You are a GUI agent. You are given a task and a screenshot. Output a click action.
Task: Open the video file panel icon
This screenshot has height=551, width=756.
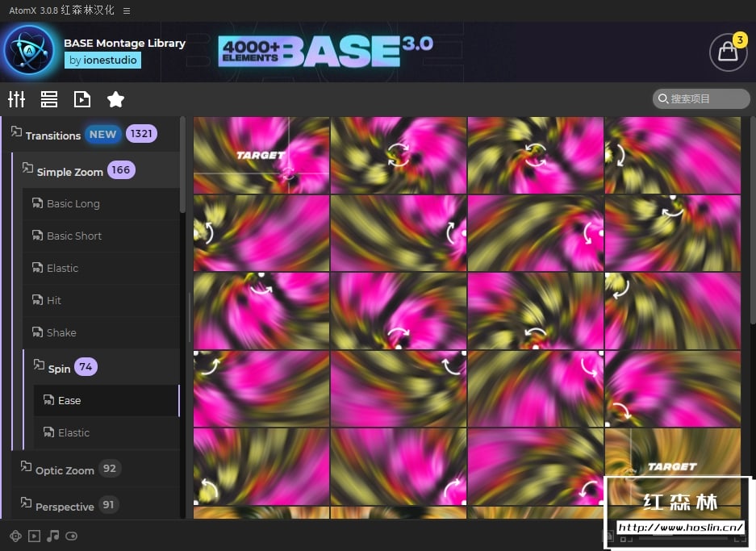(x=82, y=99)
